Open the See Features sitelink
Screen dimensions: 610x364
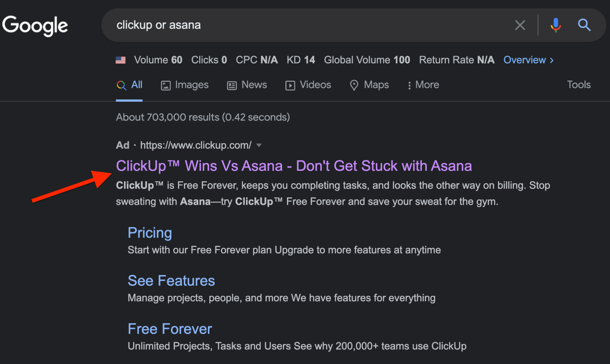171,281
